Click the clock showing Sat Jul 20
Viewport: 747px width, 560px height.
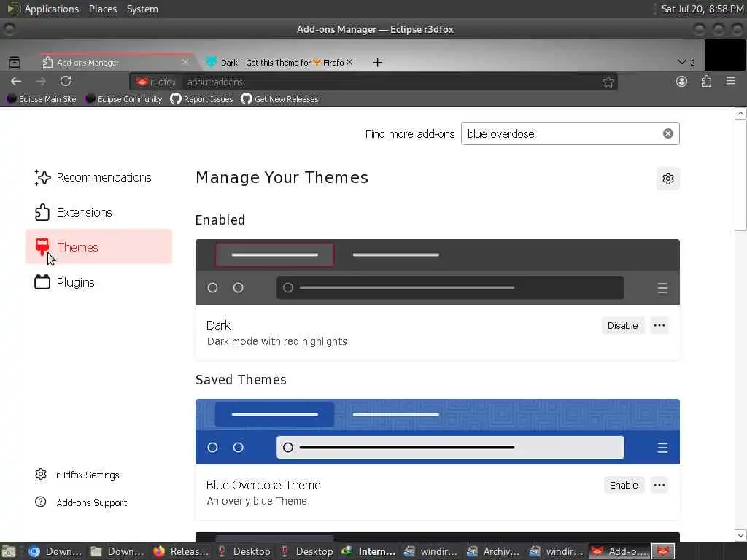pyautogui.click(x=703, y=9)
